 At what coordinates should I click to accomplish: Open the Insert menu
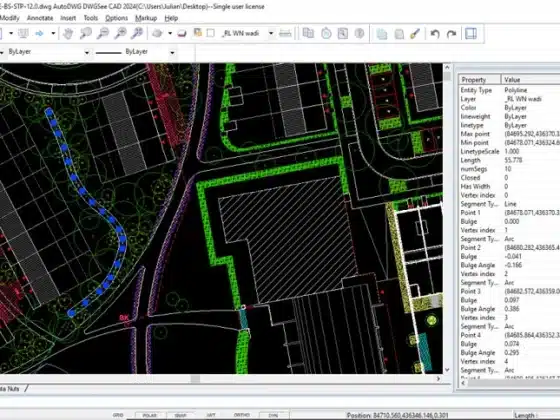coord(68,18)
